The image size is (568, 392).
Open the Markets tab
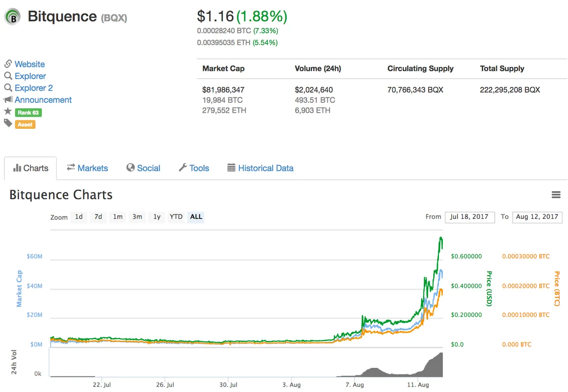87,168
